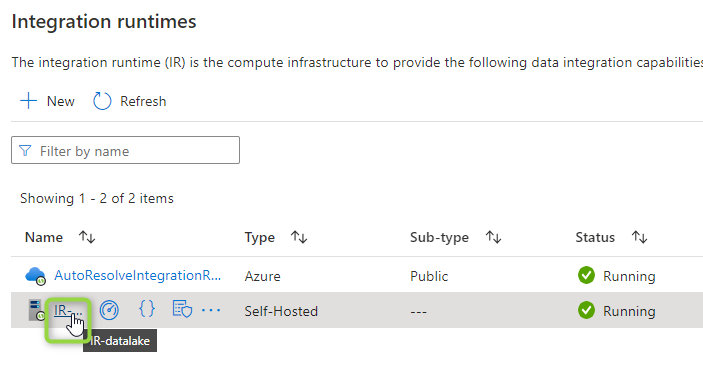Click the New button label
This screenshot has height=367, width=703.
(61, 101)
